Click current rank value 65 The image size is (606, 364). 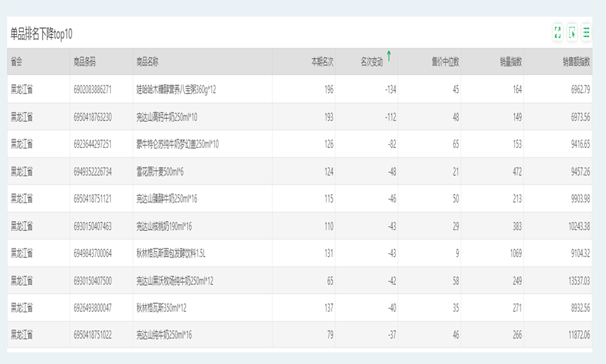tap(330, 281)
